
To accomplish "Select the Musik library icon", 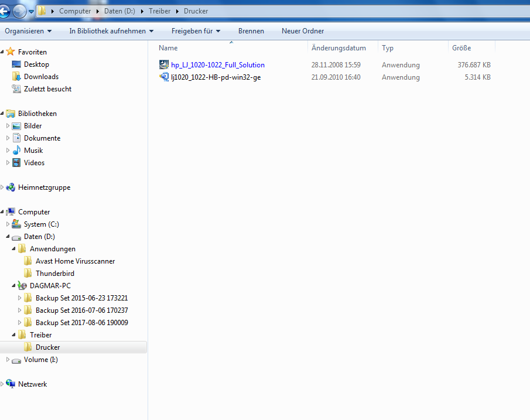I will pos(16,150).
